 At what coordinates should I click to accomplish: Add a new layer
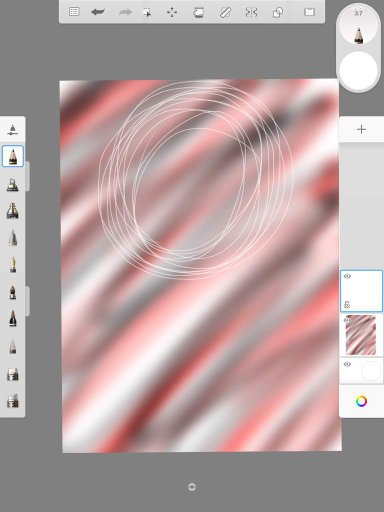pos(361,129)
